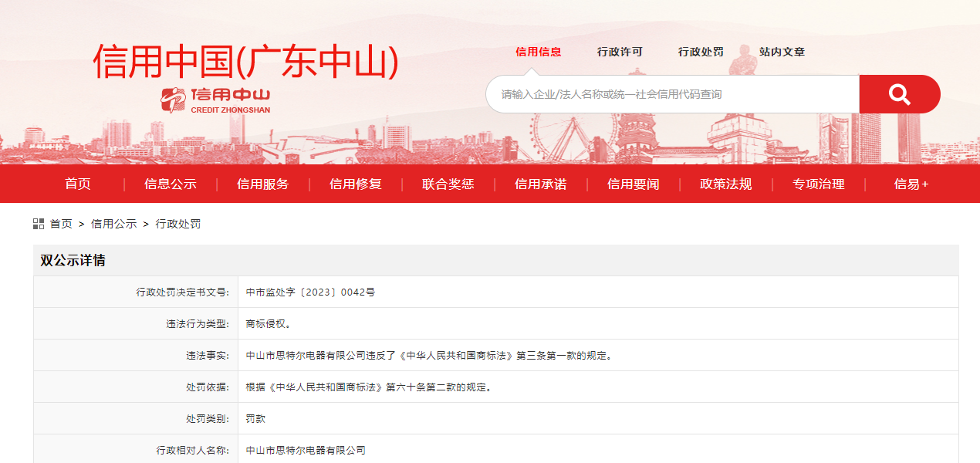
Task: Click the 违法事实 label cell
Action: (x=136, y=356)
